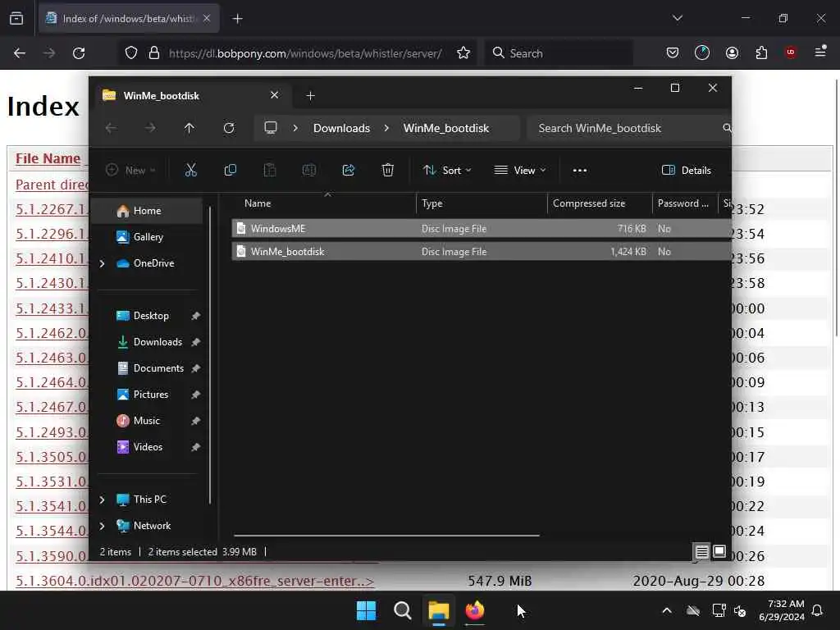The image size is (840, 630).
Task: Click File Explorer taskbar icon
Action: pyautogui.click(x=438, y=610)
